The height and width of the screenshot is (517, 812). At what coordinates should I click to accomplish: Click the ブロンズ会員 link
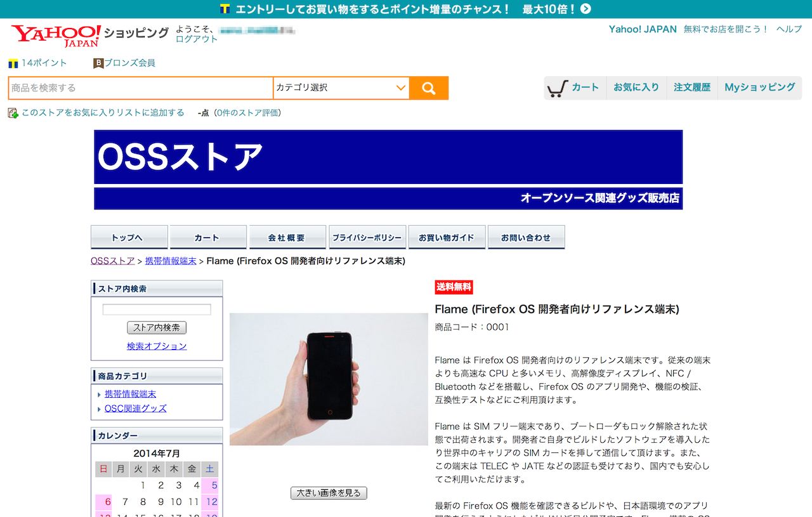[130, 63]
